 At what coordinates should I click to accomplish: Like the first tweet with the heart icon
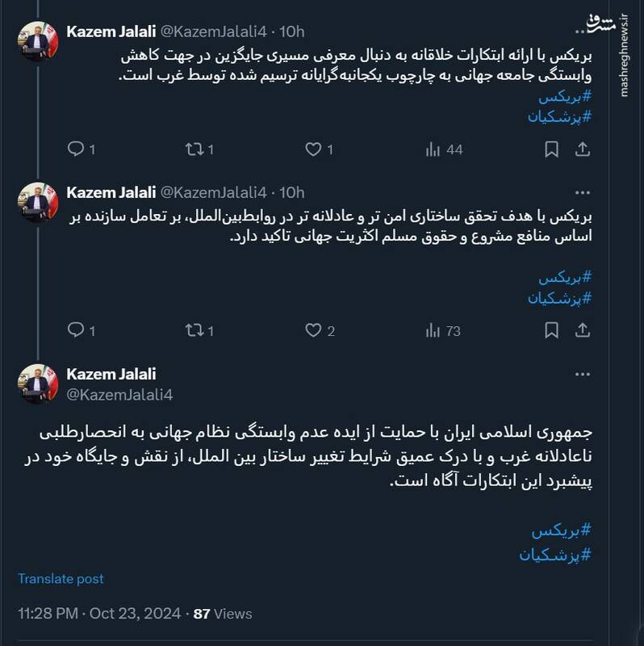(x=314, y=149)
